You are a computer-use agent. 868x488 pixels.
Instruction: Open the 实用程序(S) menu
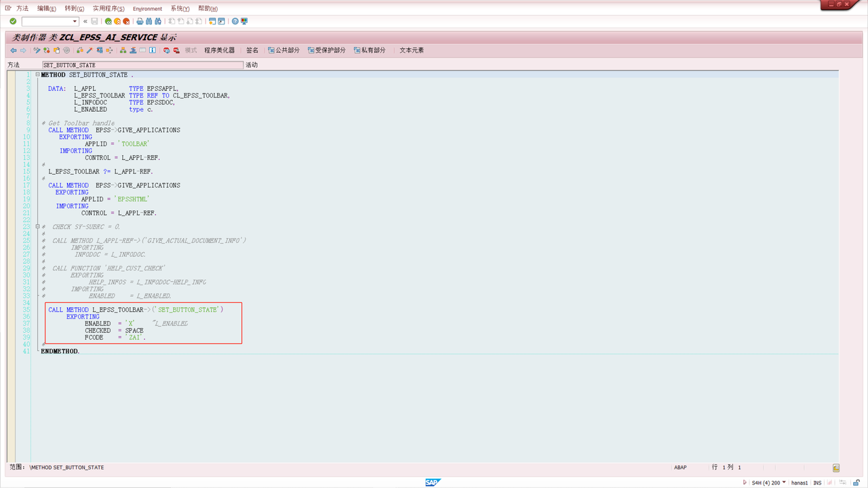click(108, 8)
